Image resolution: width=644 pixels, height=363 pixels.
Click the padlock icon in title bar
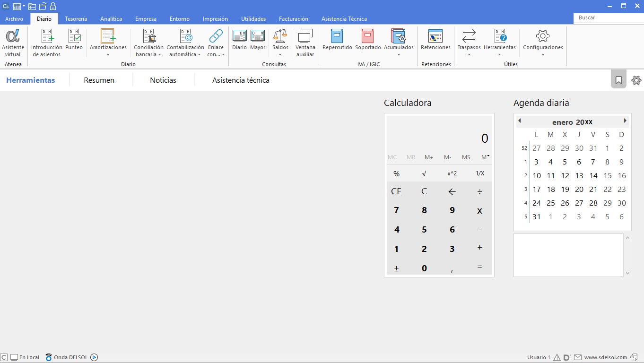tap(53, 6)
